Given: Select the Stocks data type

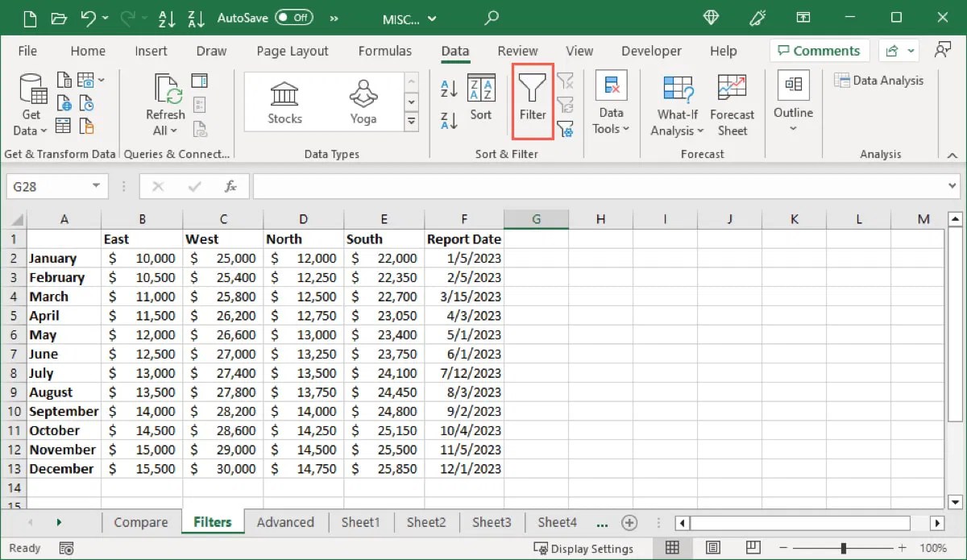Looking at the screenshot, I should point(284,102).
